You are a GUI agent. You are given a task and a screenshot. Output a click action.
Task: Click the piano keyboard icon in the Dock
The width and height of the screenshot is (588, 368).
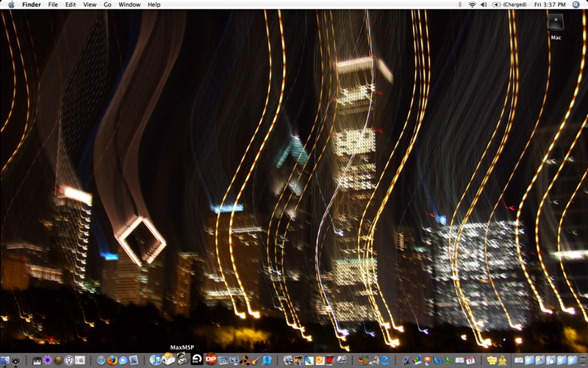37,361
